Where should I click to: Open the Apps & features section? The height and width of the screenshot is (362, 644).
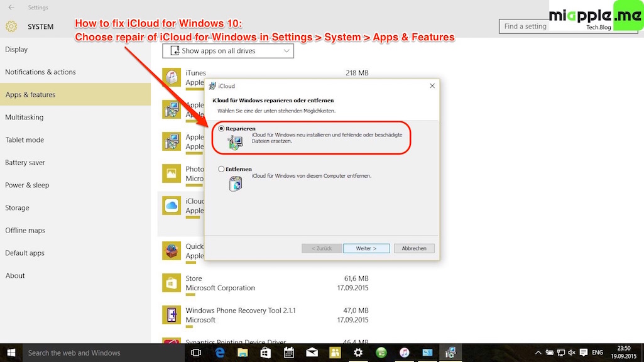pyautogui.click(x=75, y=94)
